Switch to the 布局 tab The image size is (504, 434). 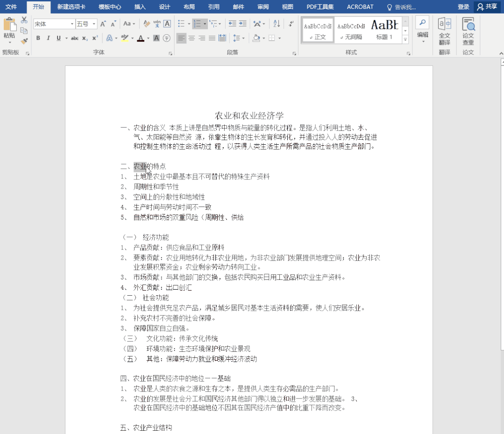(x=189, y=7)
